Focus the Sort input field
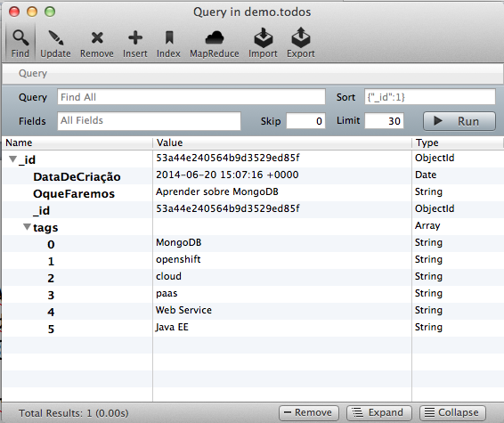The image size is (504, 423). [430, 97]
